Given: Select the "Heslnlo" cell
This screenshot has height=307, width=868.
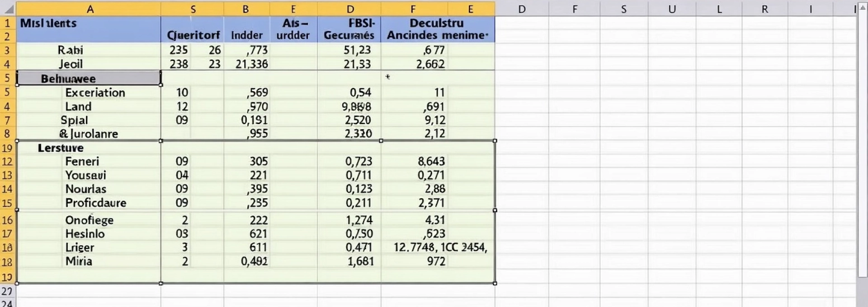Looking at the screenshot, I should (x=89, y=234).
